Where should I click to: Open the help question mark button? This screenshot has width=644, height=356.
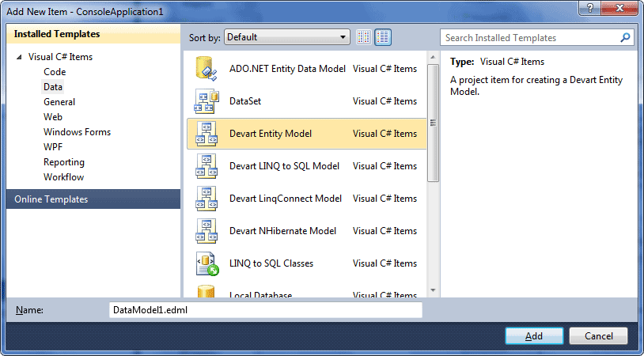click(x=589, y=8)
